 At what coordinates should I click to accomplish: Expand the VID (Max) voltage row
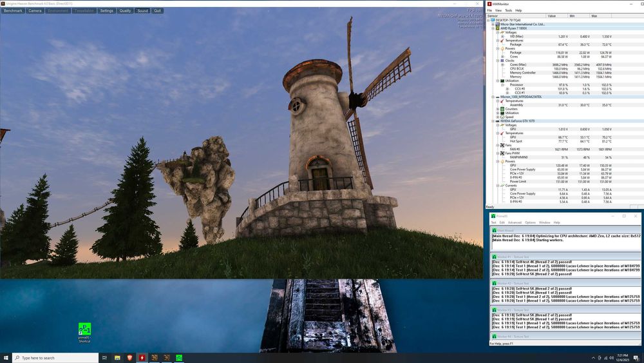(502, 37)
